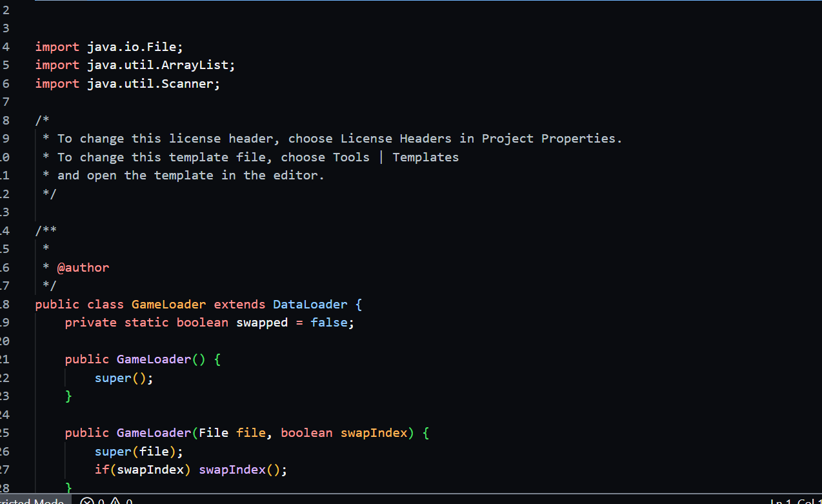The width and height of the screenshot is (822, 504).
Task: Click the error count icon in status bar
Action: (x=88, y=501)
